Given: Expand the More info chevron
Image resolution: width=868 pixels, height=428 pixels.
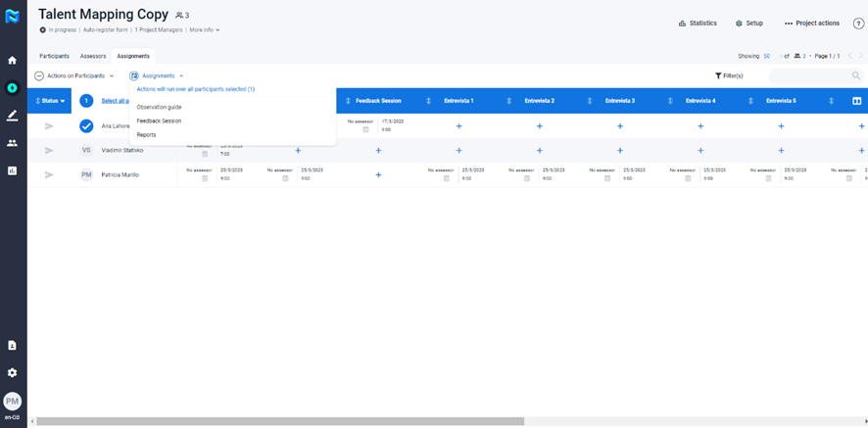Looking at the screenshot, I should (205, 30).
